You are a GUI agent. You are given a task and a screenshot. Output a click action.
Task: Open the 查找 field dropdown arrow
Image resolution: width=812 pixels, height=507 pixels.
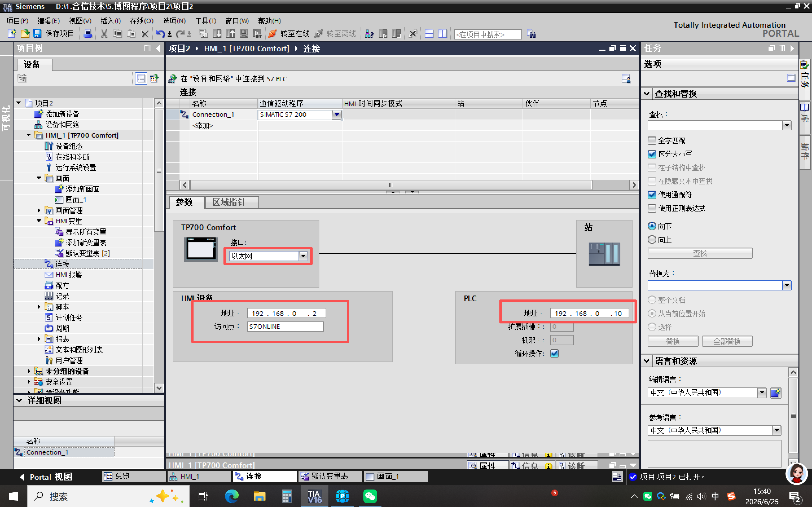[787, 125]
